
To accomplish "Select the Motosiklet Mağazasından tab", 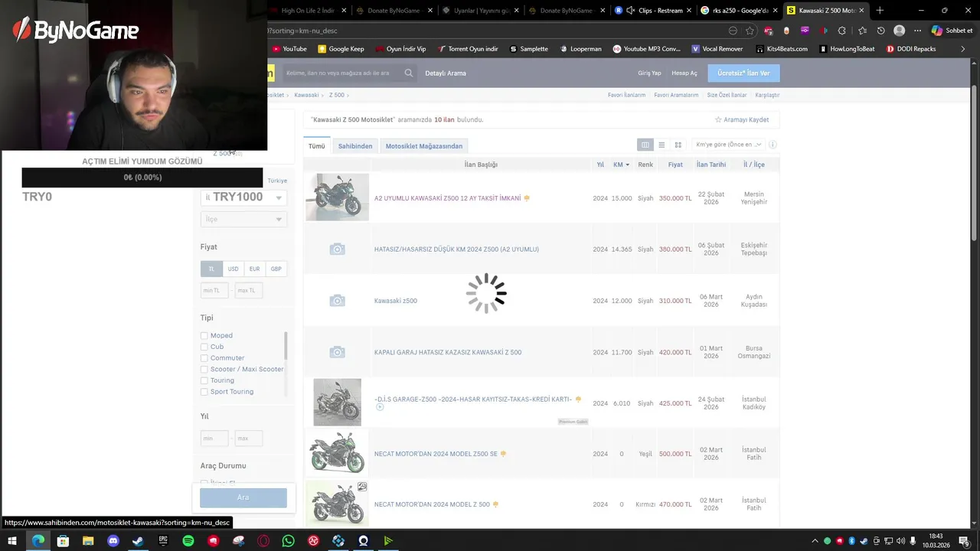I will coord(424,145).
